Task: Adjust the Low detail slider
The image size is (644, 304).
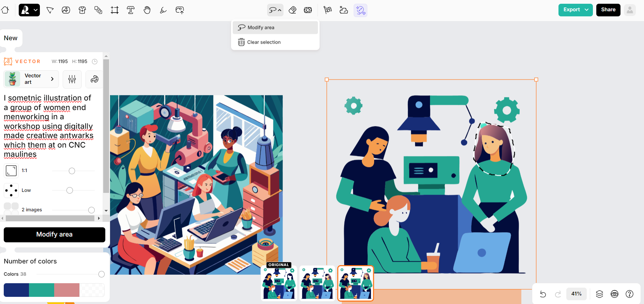Action: coord(70,190)
